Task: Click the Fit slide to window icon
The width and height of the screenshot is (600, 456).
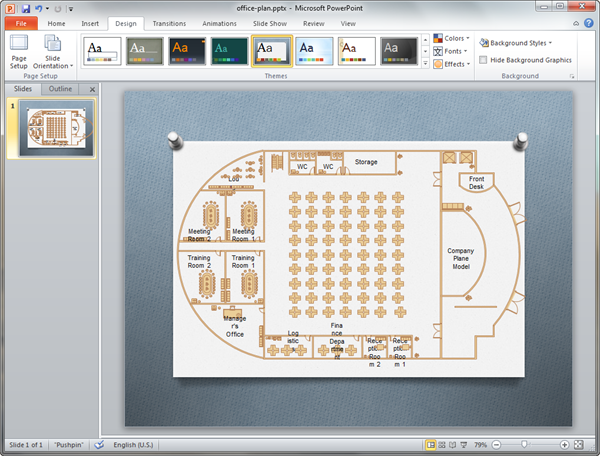Action: [580, 444]
